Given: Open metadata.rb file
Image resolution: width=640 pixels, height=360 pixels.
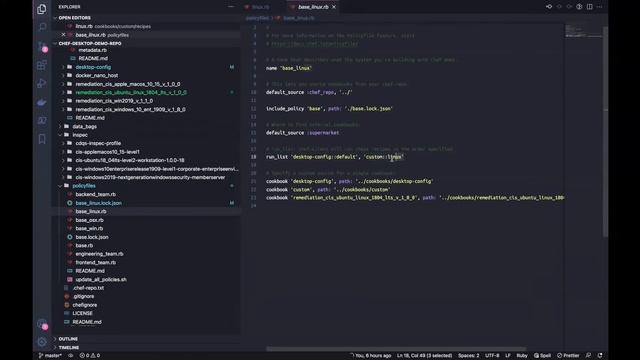Looking at the screenshot, I should [92, 50].
